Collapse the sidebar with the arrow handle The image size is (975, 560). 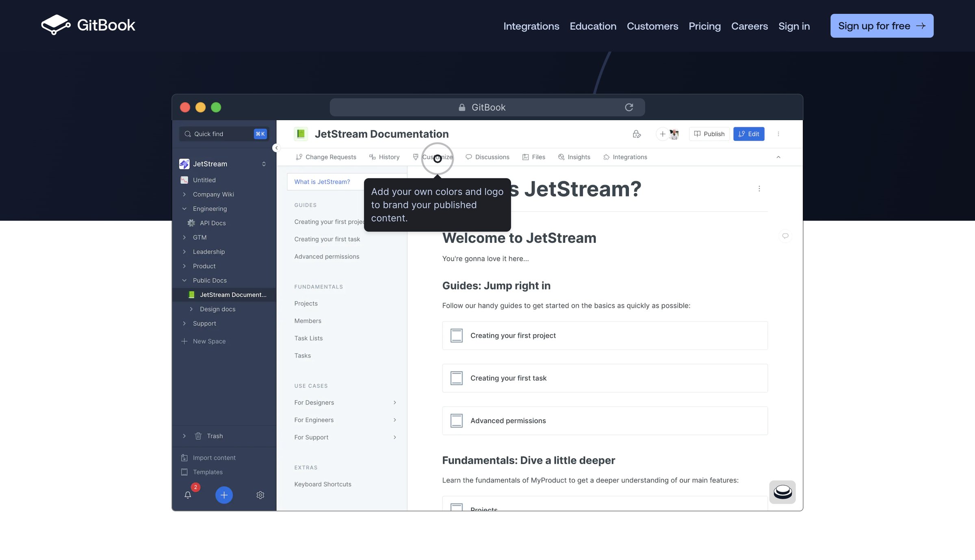click(276, 148)
